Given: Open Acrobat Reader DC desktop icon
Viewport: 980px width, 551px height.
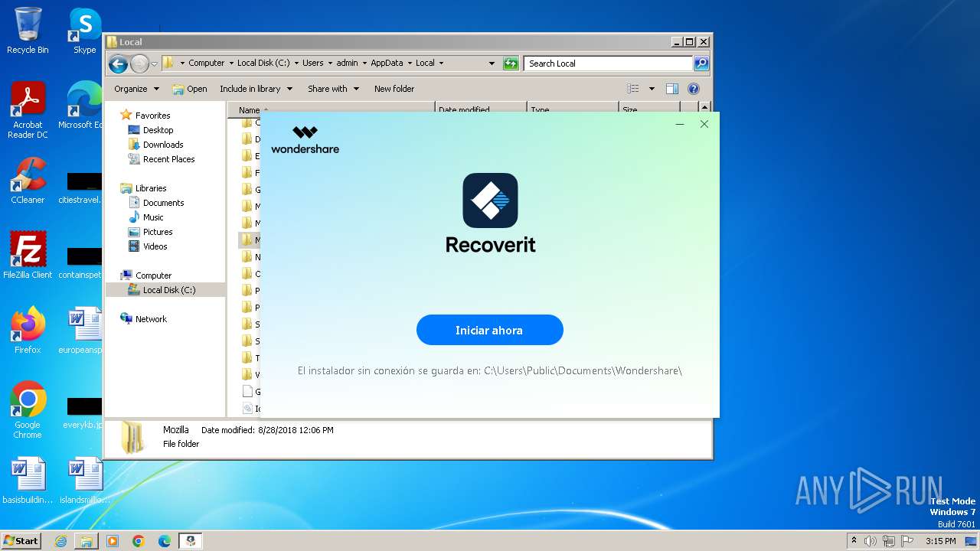Looking at the screenshot, I should (x=28, y=111).
